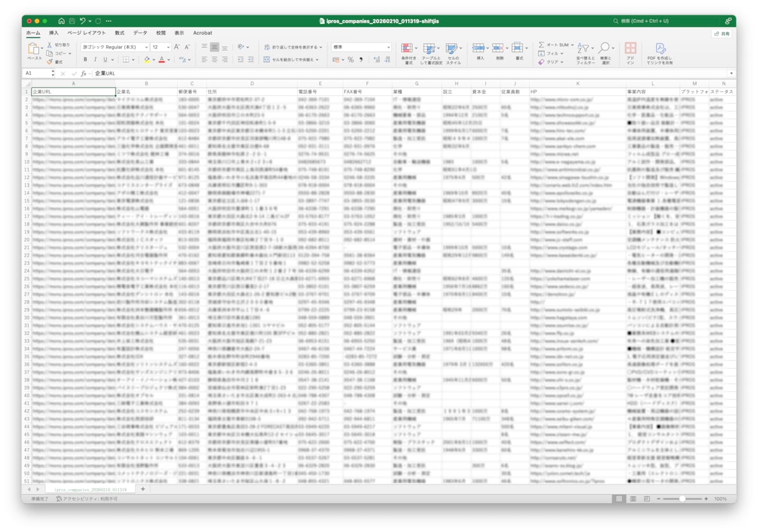Open cell styles (セルのスタイル)
This screenshot has width=758, height=532.
point(452,48)
